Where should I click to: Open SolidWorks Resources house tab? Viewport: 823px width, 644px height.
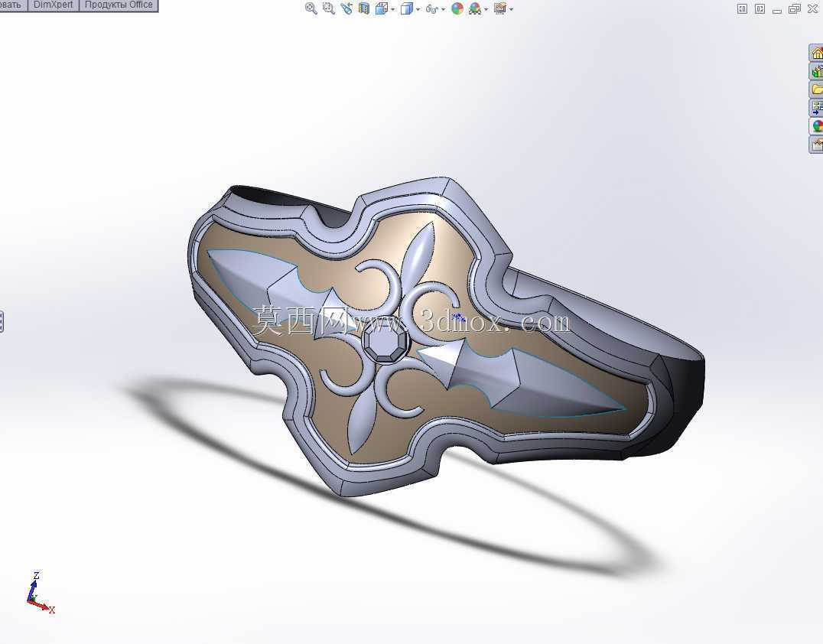tap(816, 54)
